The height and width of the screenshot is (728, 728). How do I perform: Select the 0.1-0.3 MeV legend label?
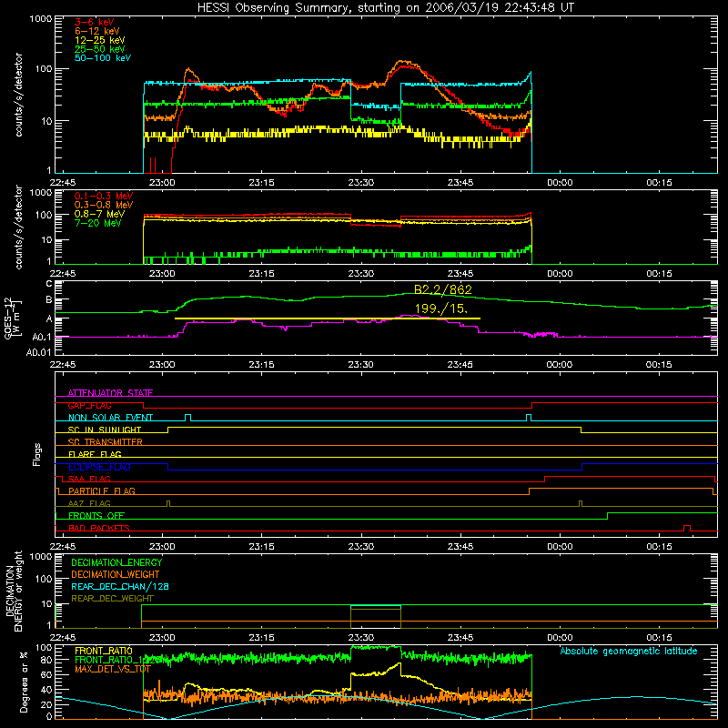coord(104,196)
